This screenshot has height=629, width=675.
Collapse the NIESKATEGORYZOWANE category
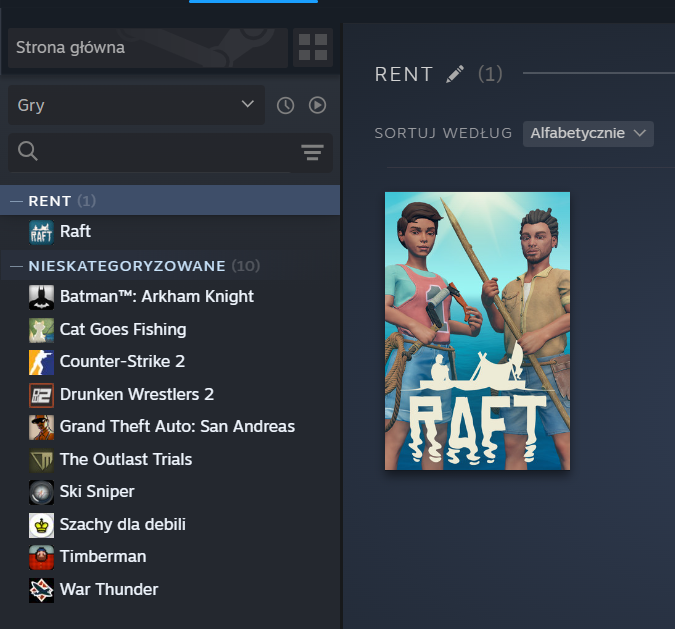pyautogui.click(x=16, y=266)
